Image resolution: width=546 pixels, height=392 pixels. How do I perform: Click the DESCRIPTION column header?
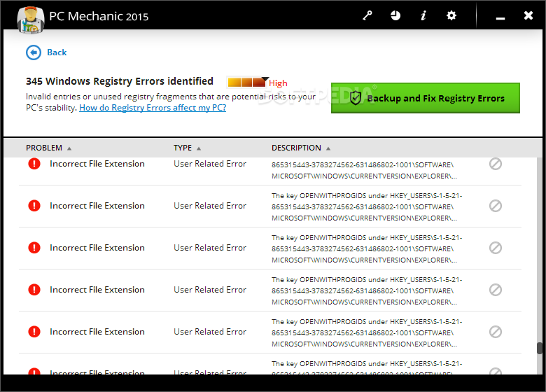tap(296, 148)
